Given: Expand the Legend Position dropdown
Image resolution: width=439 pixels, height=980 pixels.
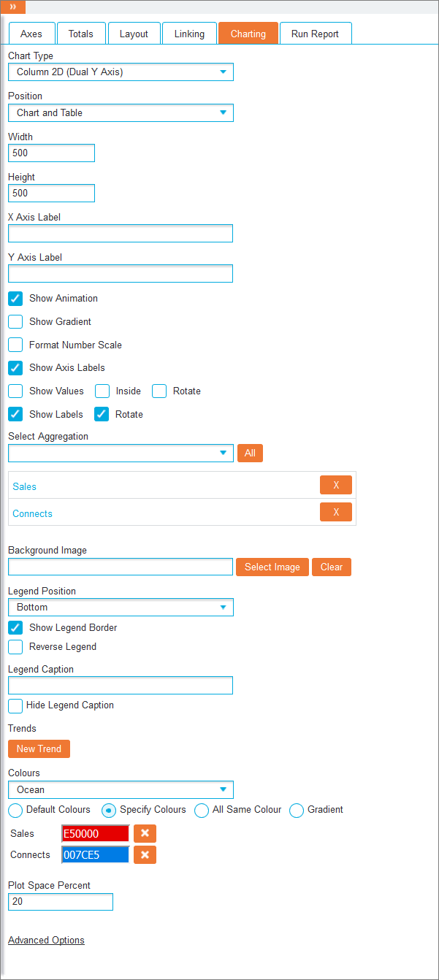Looking at the screenshot, I should tap(121, 608).
